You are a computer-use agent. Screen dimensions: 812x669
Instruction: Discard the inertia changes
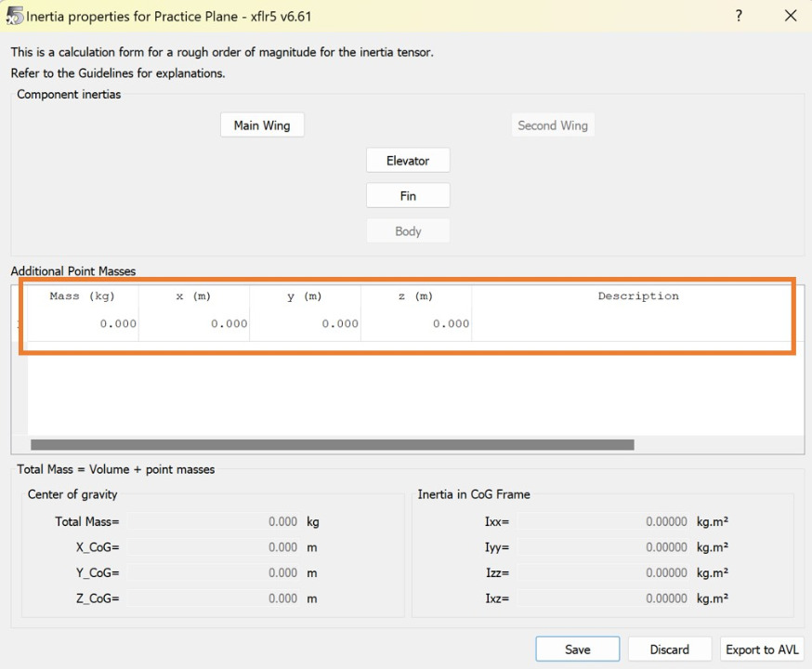point(669,649)
